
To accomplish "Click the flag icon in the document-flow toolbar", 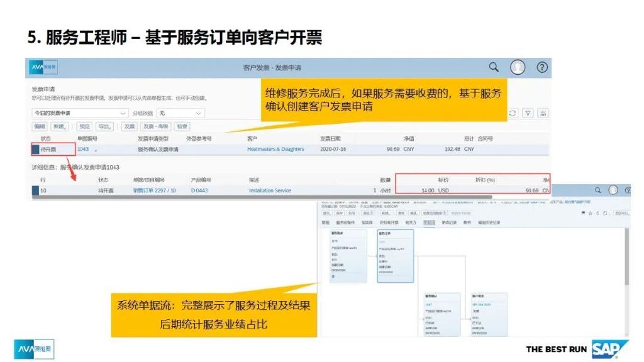I will click(x=583, y=213).
